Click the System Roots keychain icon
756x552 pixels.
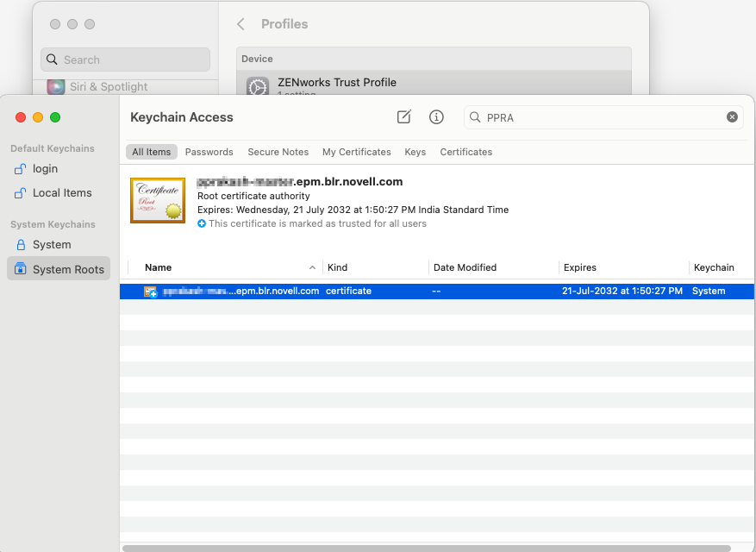(21, 269)
